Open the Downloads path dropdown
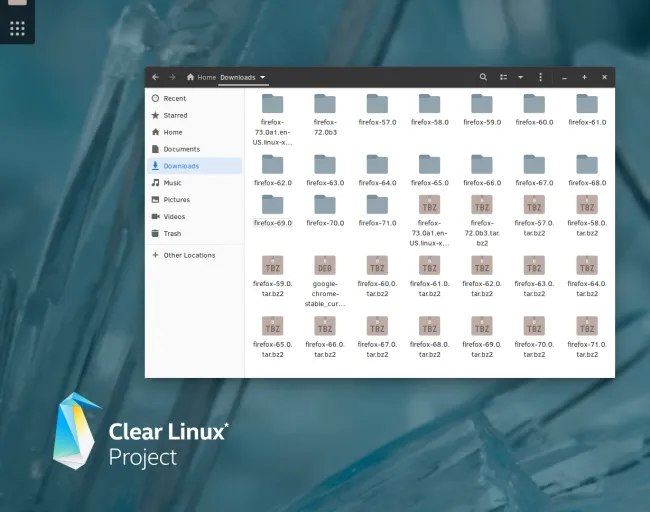This screenshot has width=650, height=512. 262,77
